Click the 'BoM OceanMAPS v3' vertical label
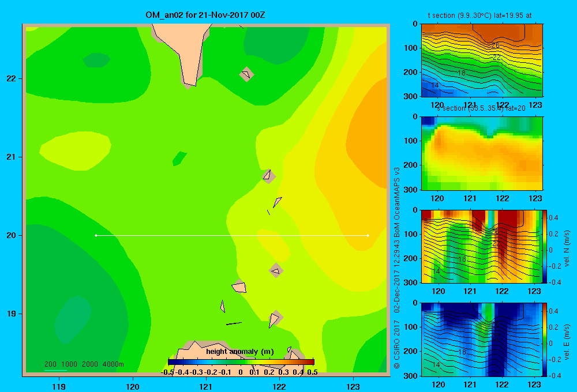 point(397,202)
